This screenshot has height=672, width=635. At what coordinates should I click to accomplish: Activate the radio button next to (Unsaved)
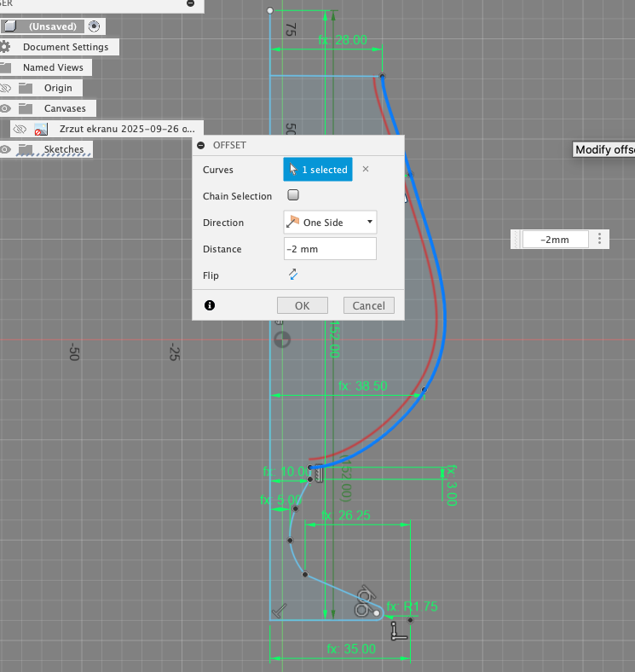tap(94, 26)
